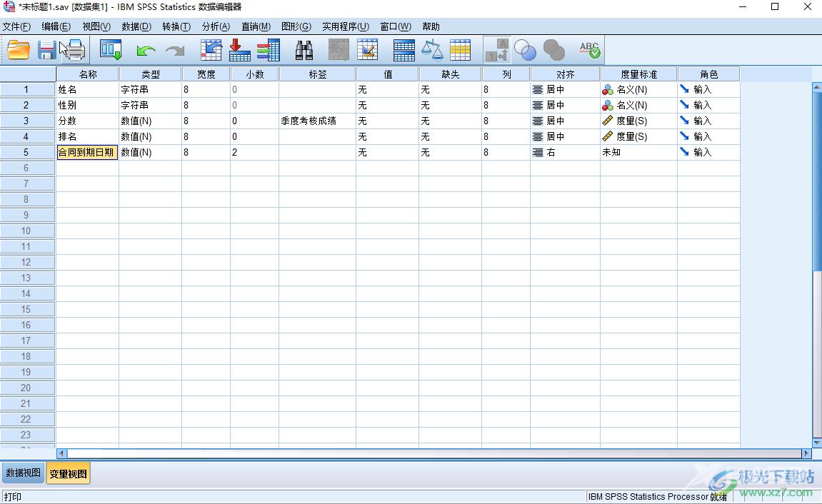822x504 pixels.
Task: Click the Insert variable icon
Action: [368, 50]
